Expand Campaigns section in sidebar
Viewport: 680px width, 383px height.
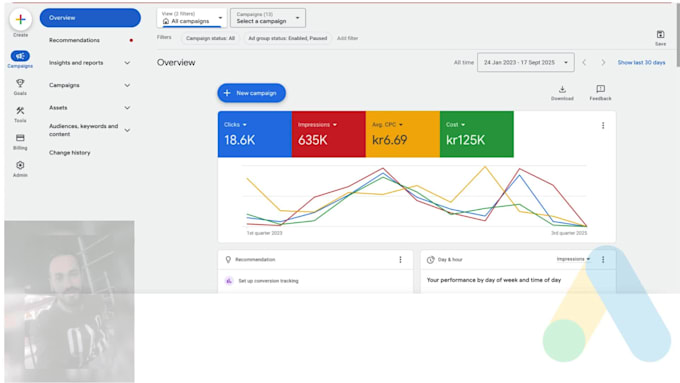click(x=127, y=85)
